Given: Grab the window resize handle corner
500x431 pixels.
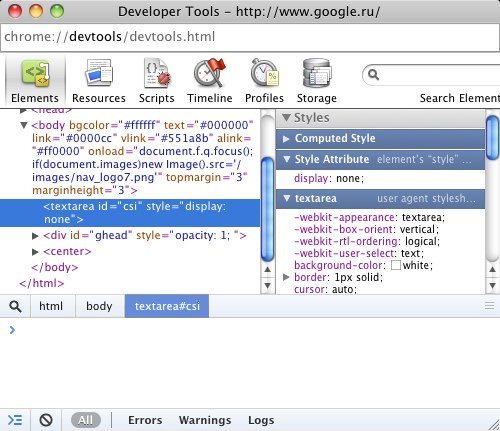Looking at the screenshot, I should pos(494,425).
